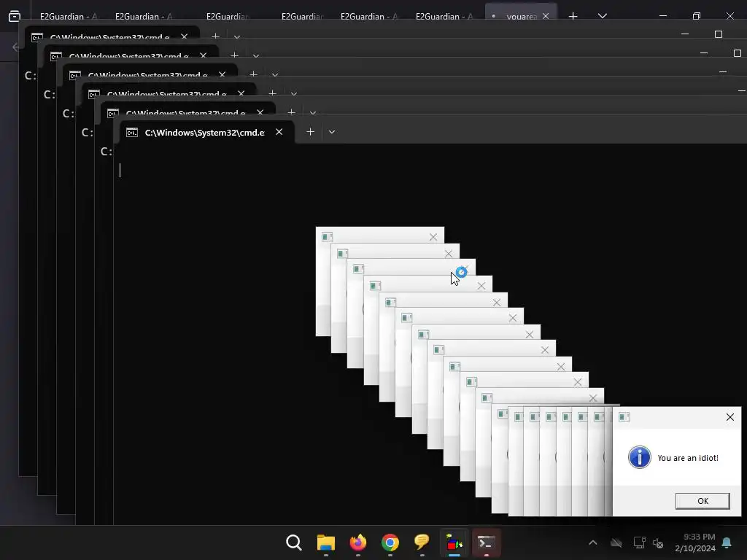
Task: Open a new tab in the frontmost cmd window
Action: (x=310, y=132)
